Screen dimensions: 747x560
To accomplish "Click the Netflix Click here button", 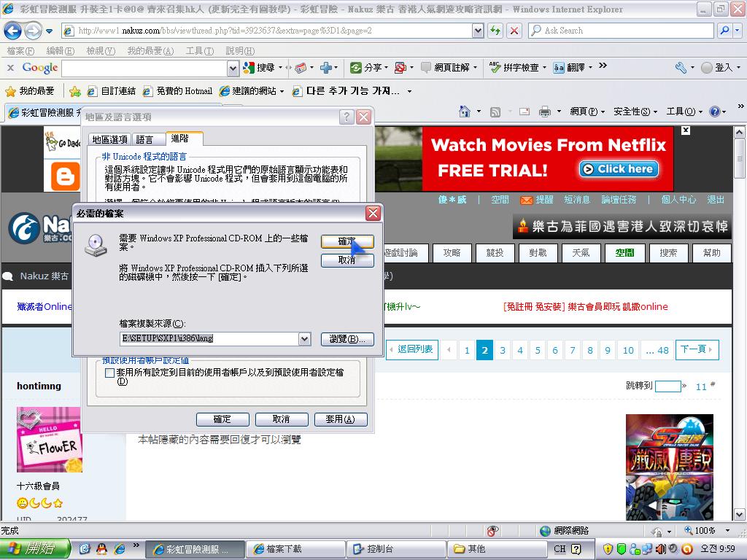I will tap(619, 169).
